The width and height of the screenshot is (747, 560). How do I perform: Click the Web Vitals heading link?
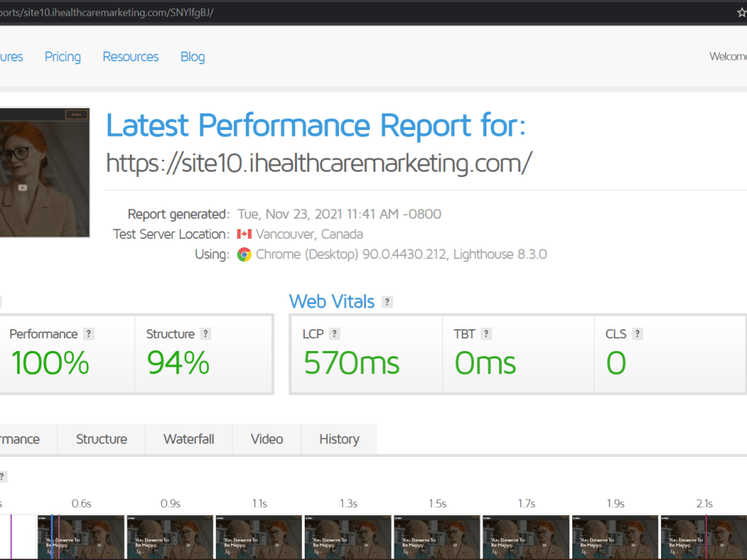click(332, 302)
